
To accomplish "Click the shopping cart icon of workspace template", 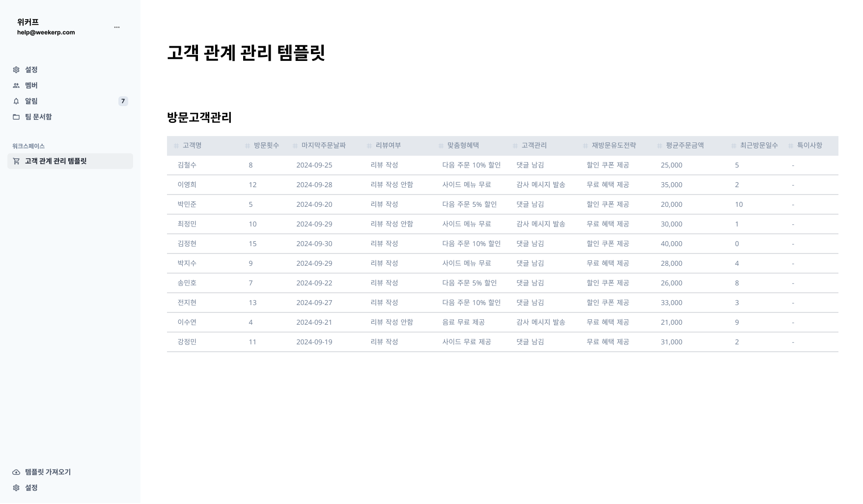I will (16, 161).
